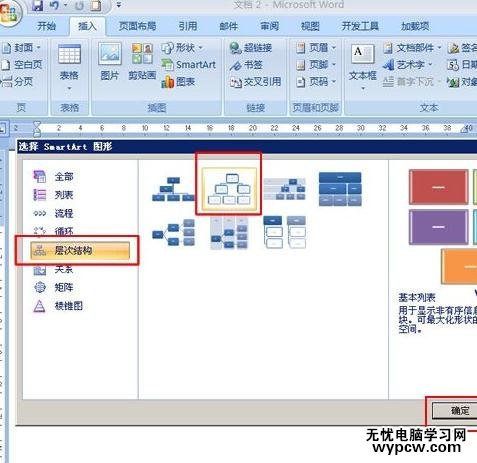
Task: Open the 剪贴画 clip art pane
Action: [x=142, y=62]
